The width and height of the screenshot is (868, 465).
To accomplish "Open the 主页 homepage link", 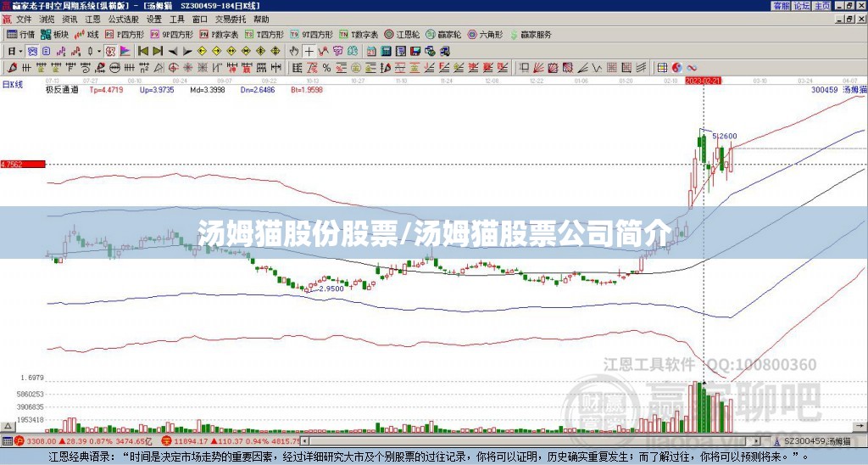I will [x=822, y=6].
